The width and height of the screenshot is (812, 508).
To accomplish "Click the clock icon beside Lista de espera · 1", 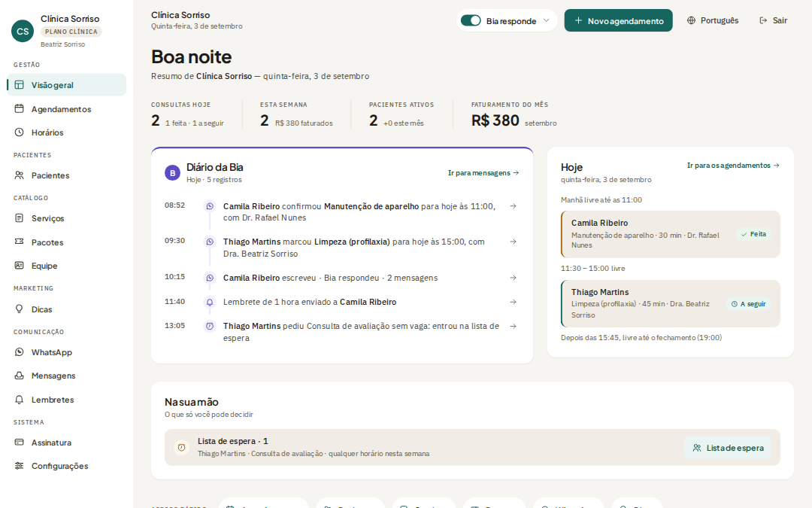I will tap(181, 447).
